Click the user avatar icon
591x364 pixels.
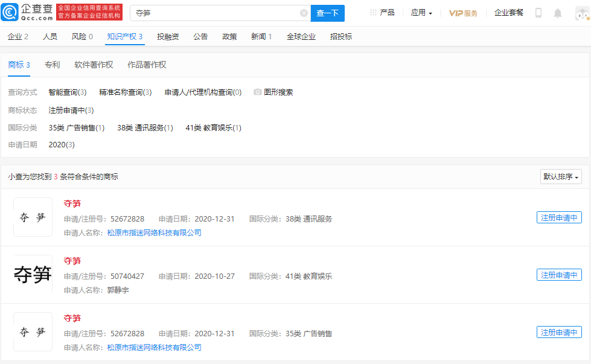pyautogui.click(x=582, y=13)
